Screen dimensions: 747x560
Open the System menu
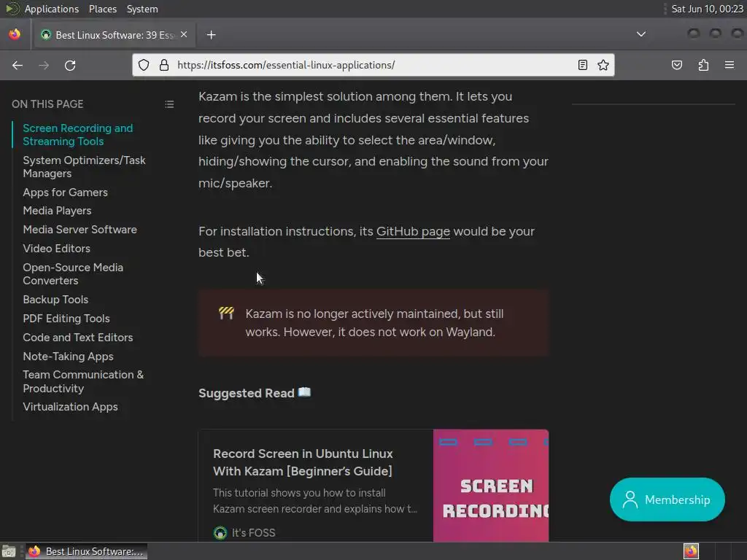click(142, 9)
